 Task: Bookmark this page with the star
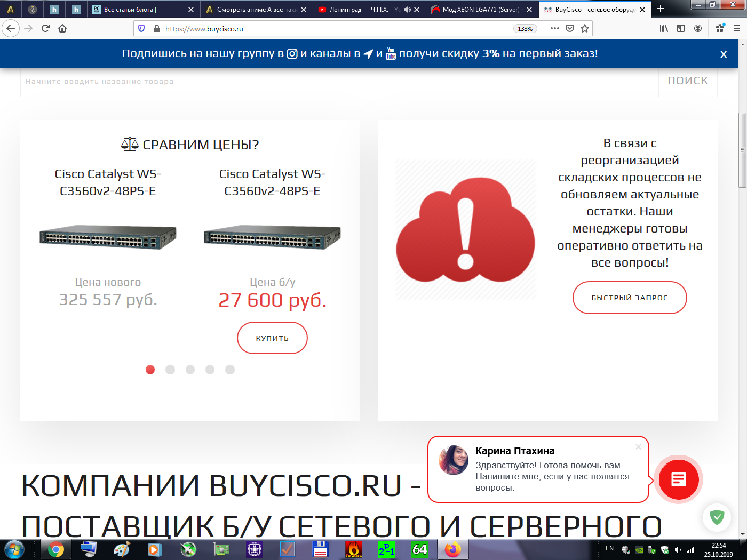click(585, 28)
